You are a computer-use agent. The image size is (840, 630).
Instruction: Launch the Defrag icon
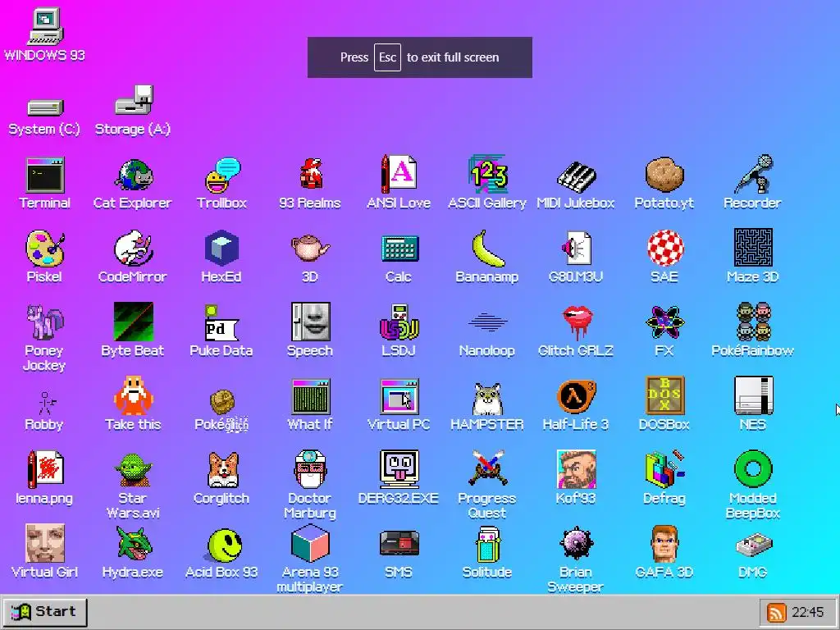pos(664,469)
